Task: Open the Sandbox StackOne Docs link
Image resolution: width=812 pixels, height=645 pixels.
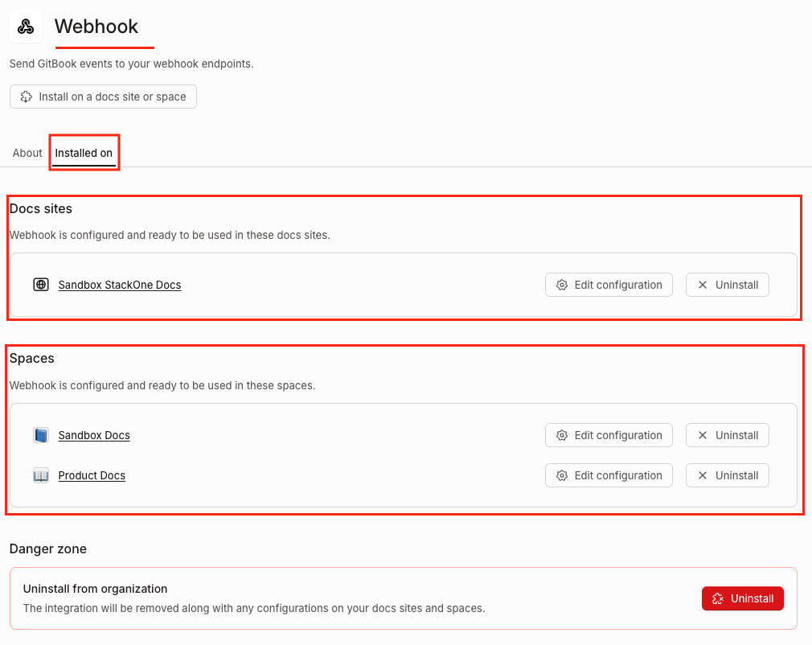Action: 120,285
